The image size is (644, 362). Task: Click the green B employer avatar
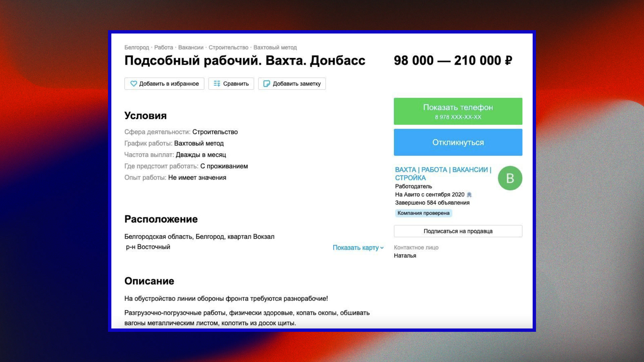tap(510, 178)
